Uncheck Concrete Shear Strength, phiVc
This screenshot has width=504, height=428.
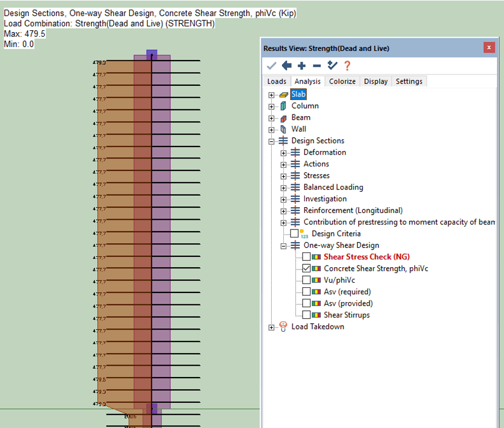(x=307, y=268)
